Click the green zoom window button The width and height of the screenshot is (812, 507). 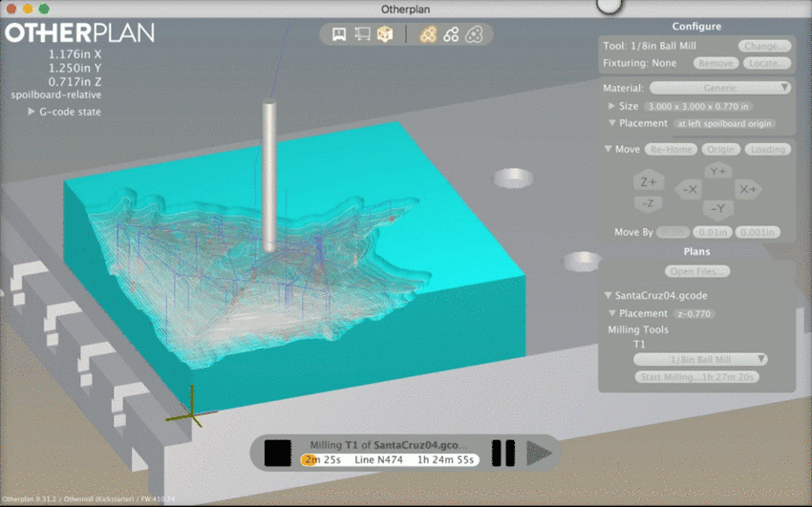[x=44, y=9]
